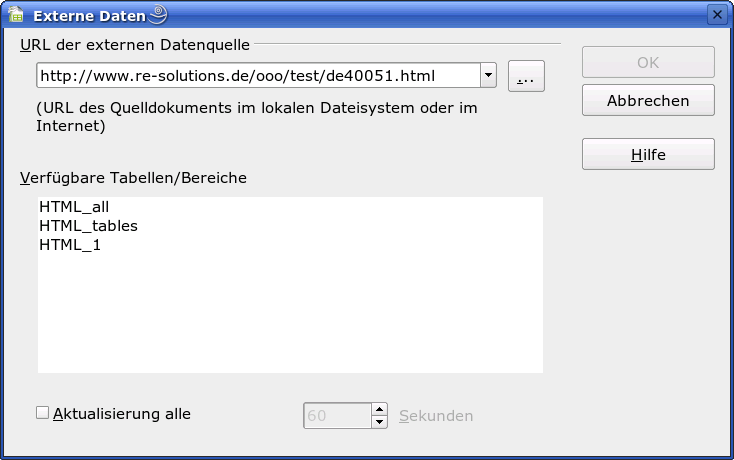Open help with the Hilfe button

point(648,154)
